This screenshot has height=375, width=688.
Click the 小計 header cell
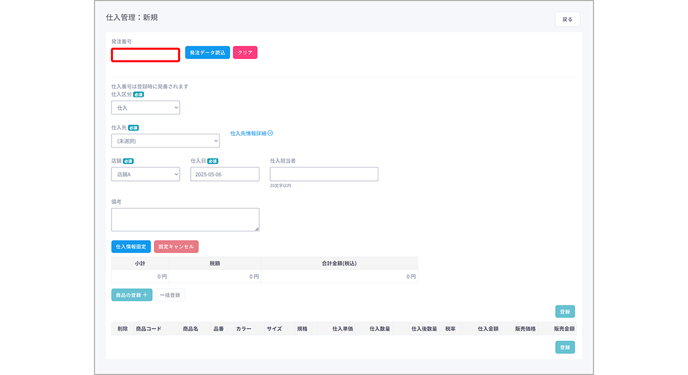click(140, 264)
